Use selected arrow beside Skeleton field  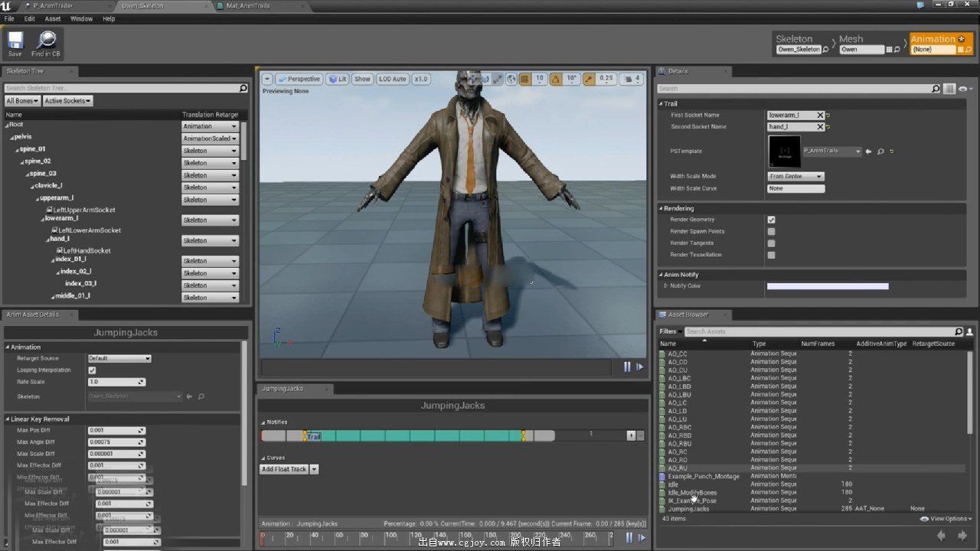pos(189,396)
